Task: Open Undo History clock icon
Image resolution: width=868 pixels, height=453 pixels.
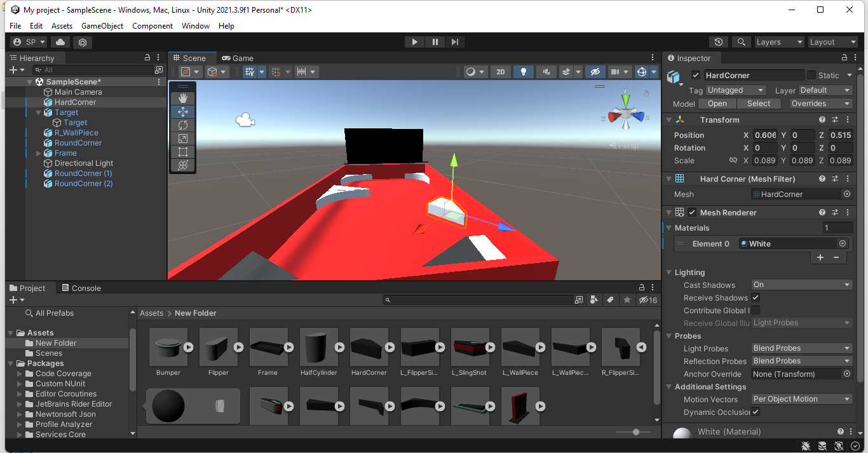Action: point(719,42)
